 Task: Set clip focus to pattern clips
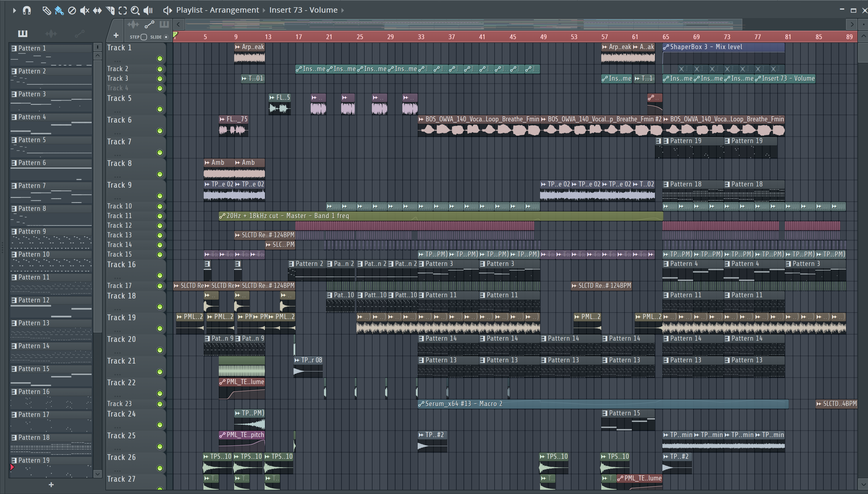click(x=164, y=24)
